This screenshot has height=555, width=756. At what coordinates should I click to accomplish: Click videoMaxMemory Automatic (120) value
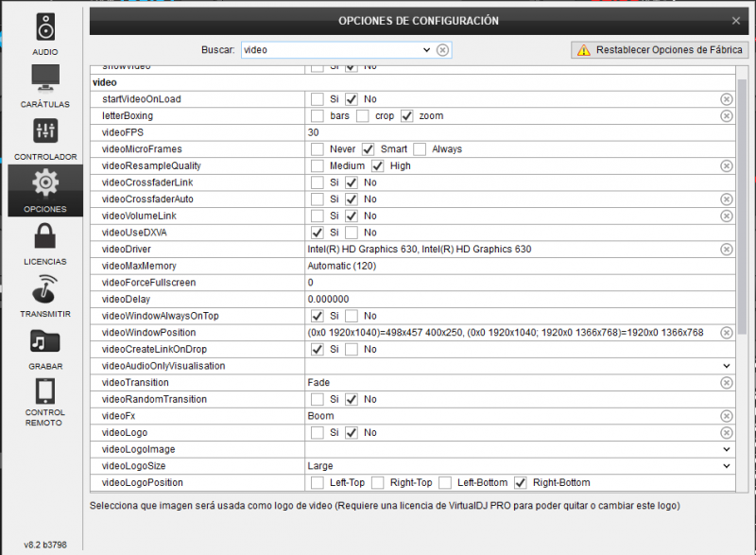click(342, 267)
